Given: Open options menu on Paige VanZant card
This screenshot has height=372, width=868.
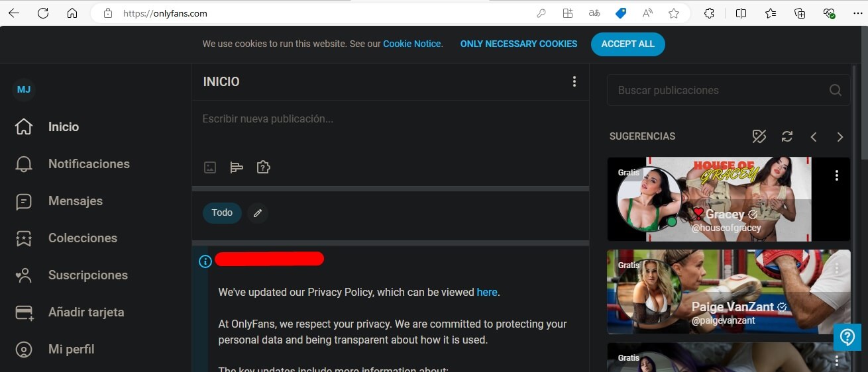Looking at the screenshot, I should pyautogui.click(x=837, y=268).
